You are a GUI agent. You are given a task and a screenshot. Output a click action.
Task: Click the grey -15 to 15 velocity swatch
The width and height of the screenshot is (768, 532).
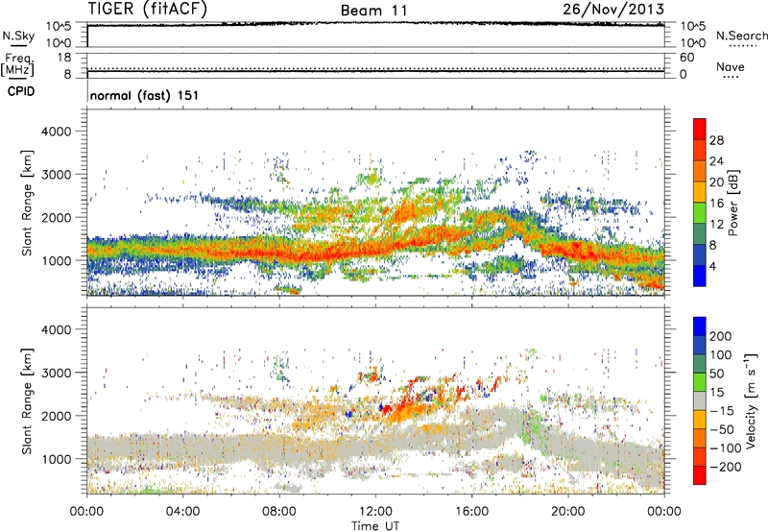pyautogui.click(x=700, y=400)
